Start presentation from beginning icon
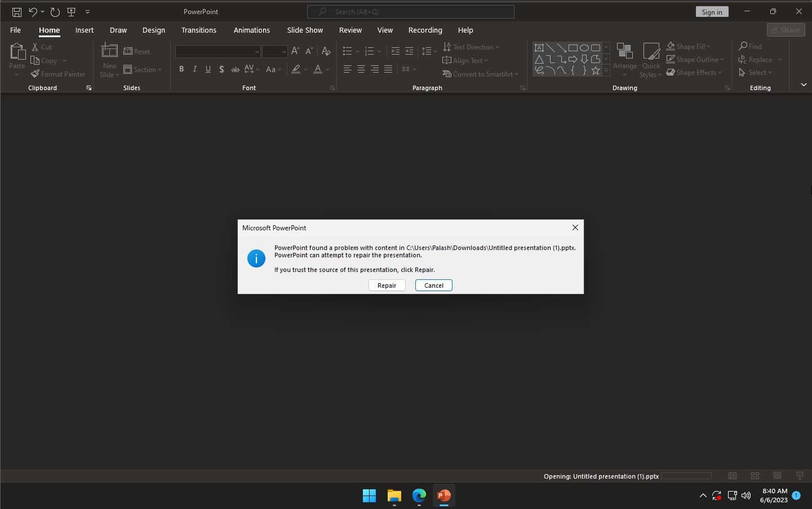 tap(72, 11)
